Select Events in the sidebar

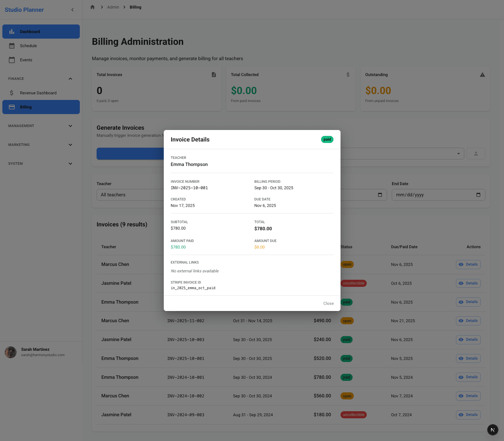coord(26,60)
